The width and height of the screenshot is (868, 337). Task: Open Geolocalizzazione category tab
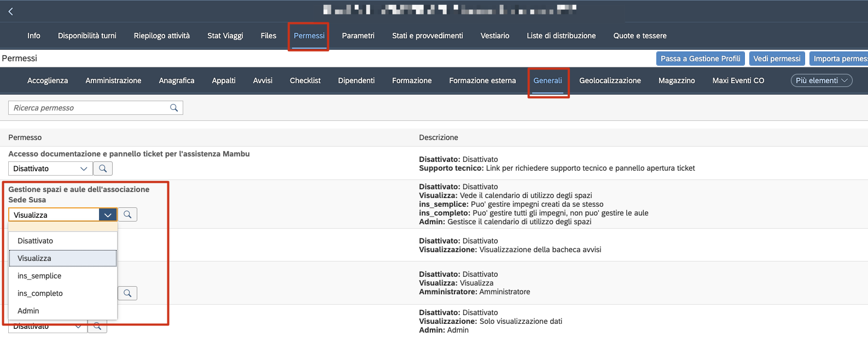610,80
